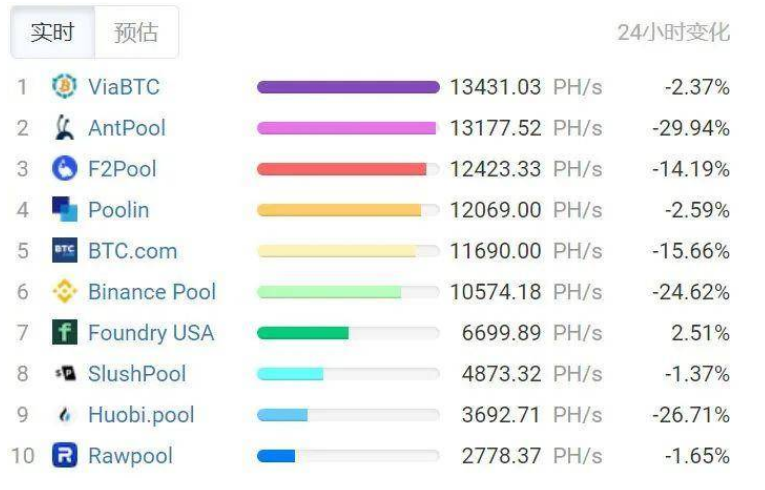The image size is (765, 490).
Task: Open the Binance Pool link
Action: pos(152,292)
